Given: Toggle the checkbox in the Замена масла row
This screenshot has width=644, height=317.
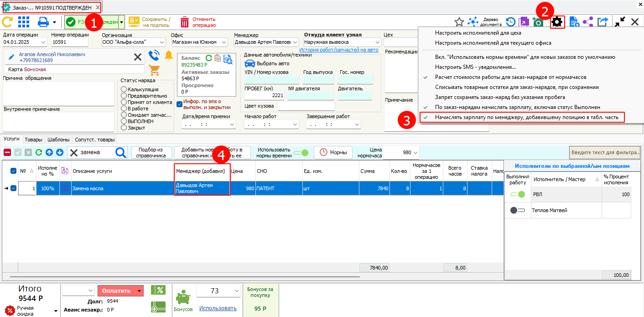Looking at the screenshot, I should [x=13, y=188].
